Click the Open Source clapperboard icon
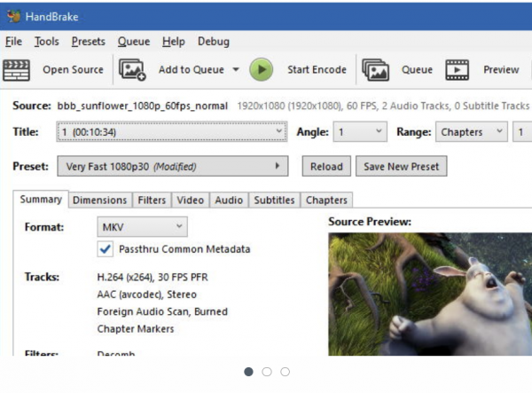Viewport: 532px width, 393px height. 16,70
